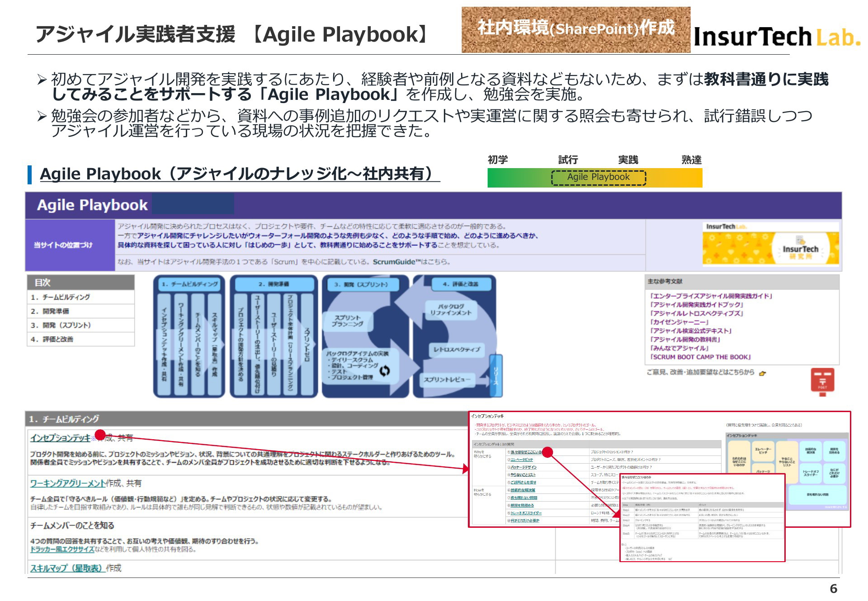Open 「カイゼンジャーニー」 reference link
Screen dimensions: 868x601
point(679,322)
